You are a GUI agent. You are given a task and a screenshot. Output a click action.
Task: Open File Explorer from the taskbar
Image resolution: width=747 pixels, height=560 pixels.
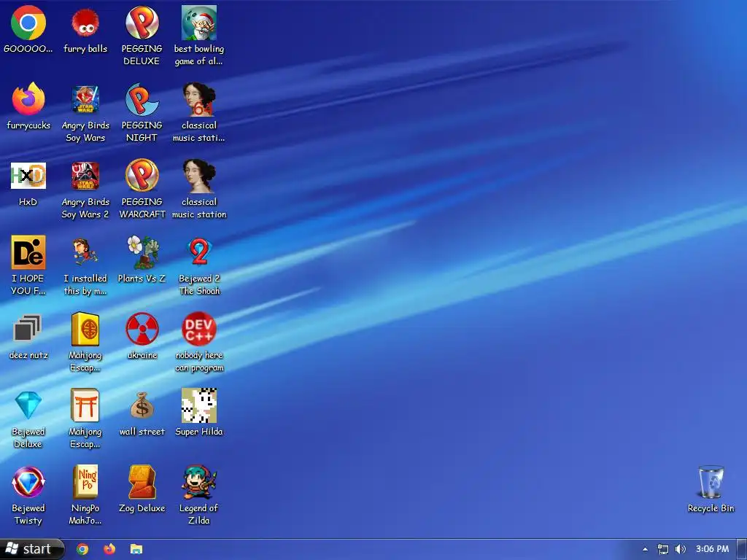coord(136,549)
